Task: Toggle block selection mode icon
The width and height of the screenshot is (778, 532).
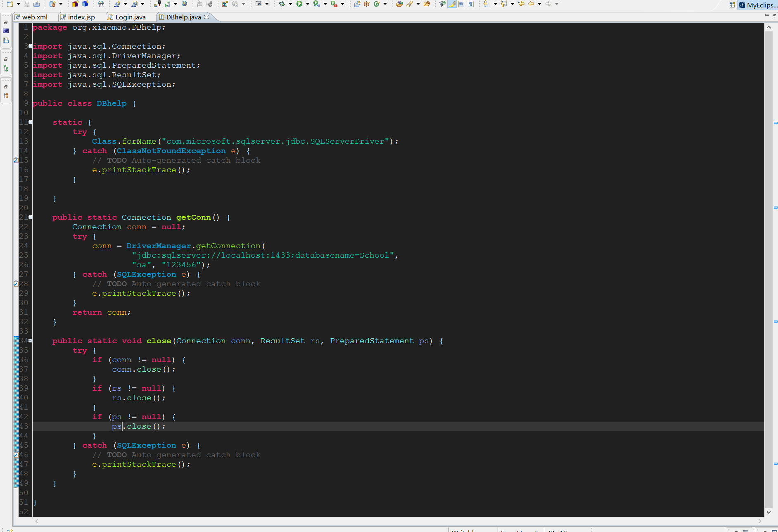Action: 461,4
